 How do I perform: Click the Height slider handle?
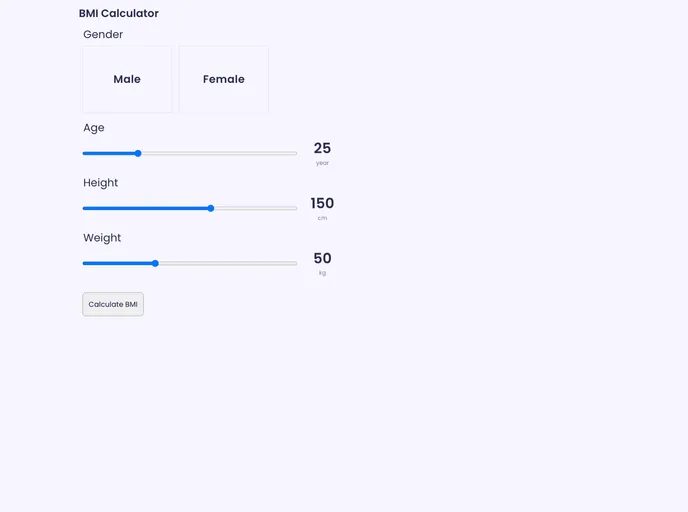(x=211, y=208)
